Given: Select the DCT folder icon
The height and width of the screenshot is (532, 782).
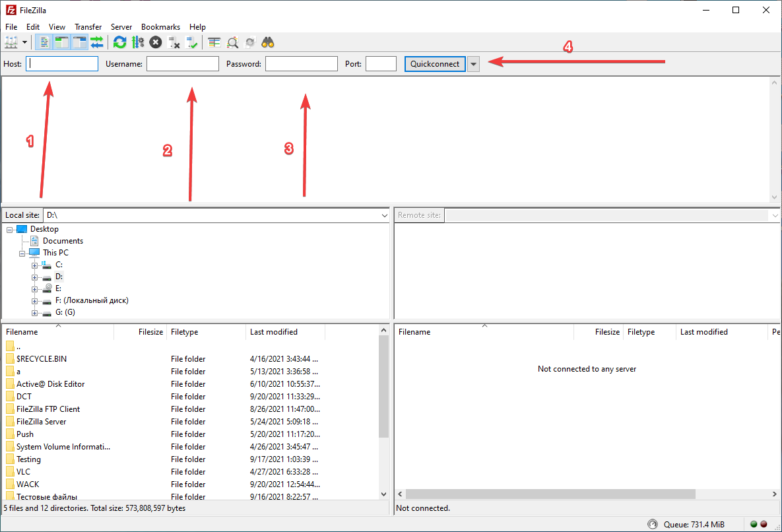Looking at the screenshot, I should coord(10,397).
